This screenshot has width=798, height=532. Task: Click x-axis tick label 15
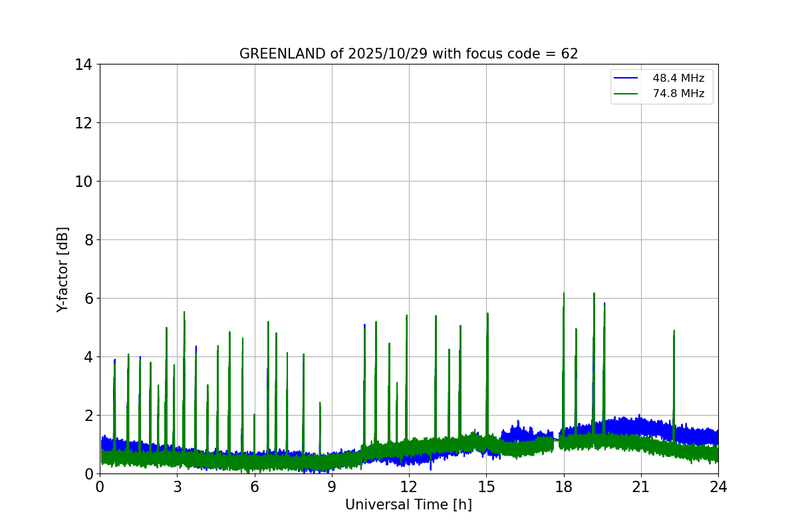(486, 487)
